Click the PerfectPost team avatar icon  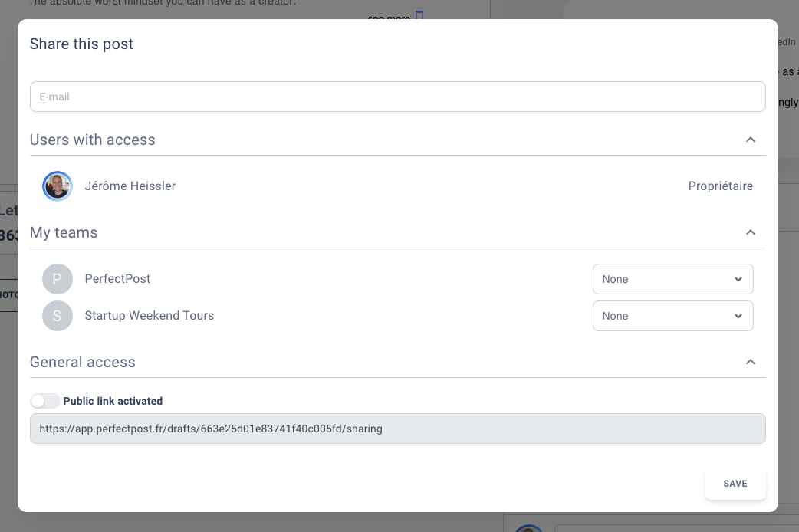(57, 279)
